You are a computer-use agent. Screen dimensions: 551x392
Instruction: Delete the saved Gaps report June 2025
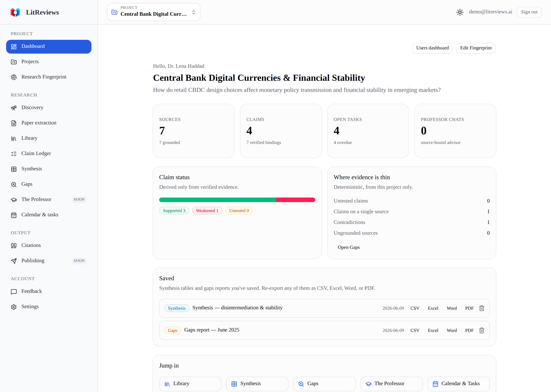(x=482, y=330)
